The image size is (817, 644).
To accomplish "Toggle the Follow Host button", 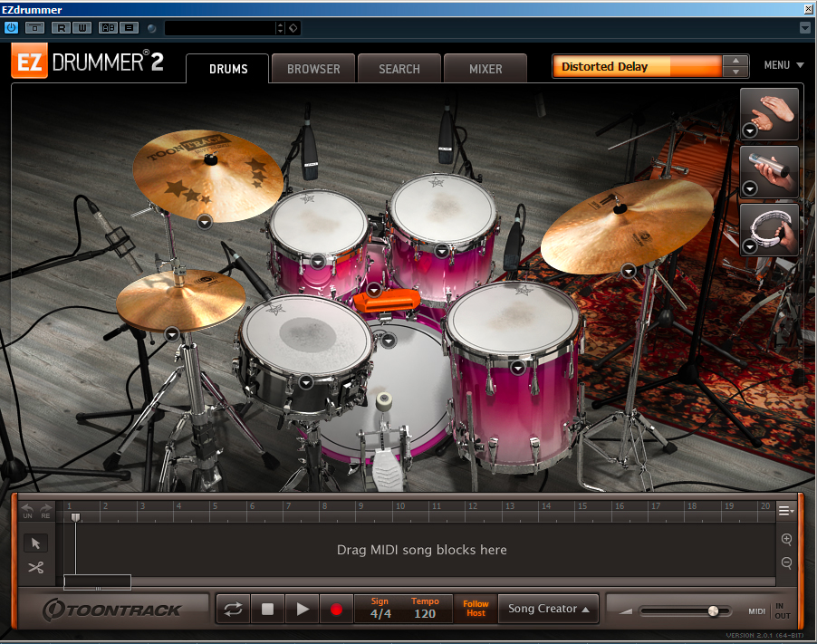I will click(x=476, y=609).
